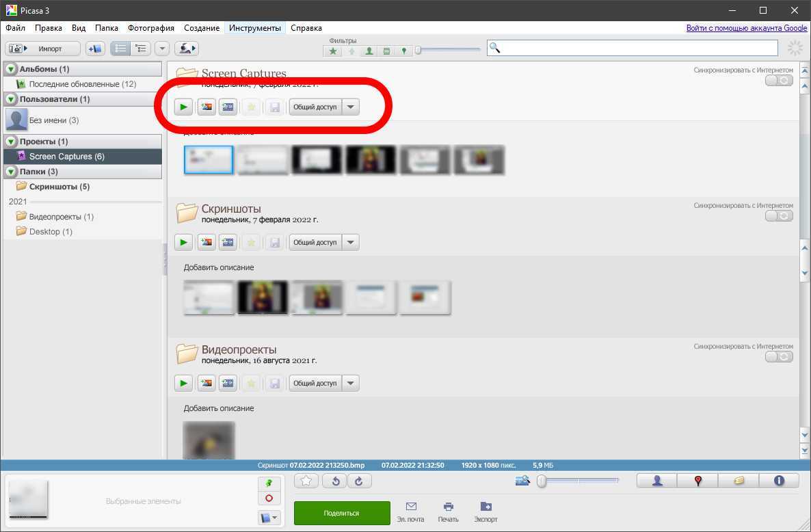Switch the folder list to tree view
The height and width of the screenshot is (532, 811).
142,49
